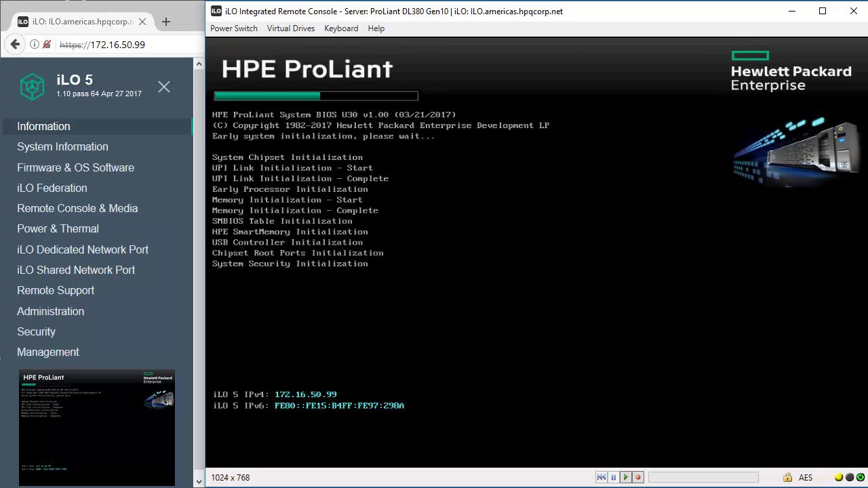868x488 pixels.
Task: Click the green play button in console
Action: [626, 477]
